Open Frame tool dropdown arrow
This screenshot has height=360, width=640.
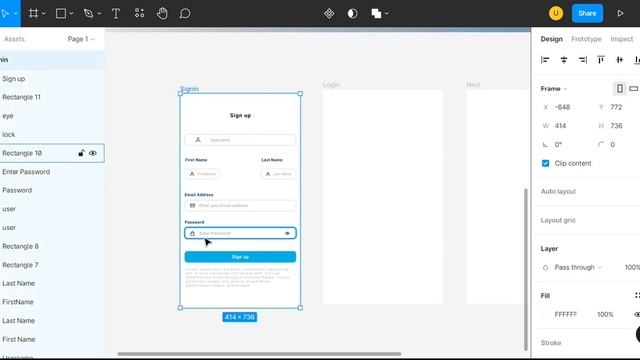pyautogui.click(x=43, y=13)
